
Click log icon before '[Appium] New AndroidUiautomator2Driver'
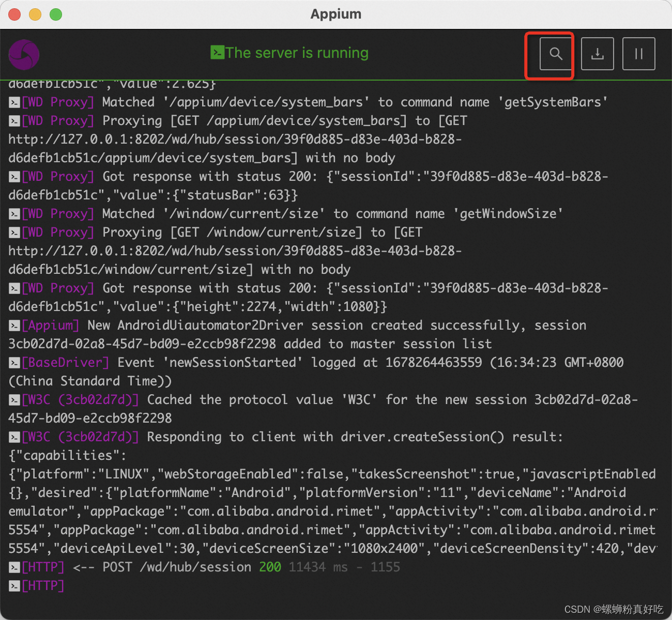[14, 326]
